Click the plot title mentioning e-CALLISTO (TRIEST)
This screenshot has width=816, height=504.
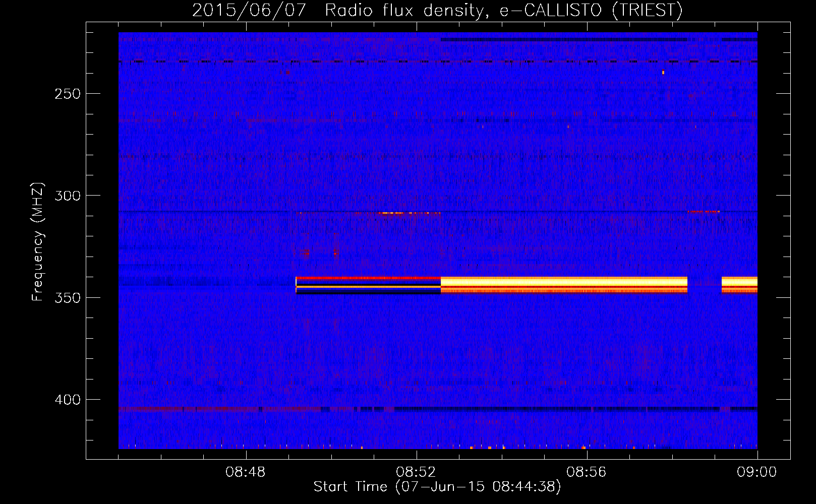click(x=437, y=10)
